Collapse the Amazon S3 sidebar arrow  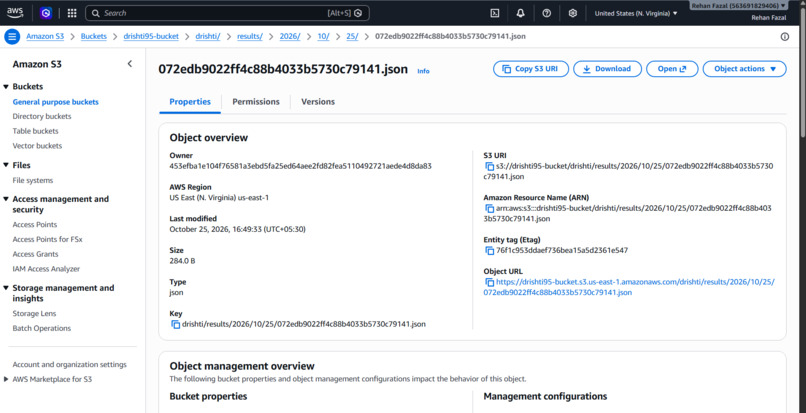[x=130, y=64]
